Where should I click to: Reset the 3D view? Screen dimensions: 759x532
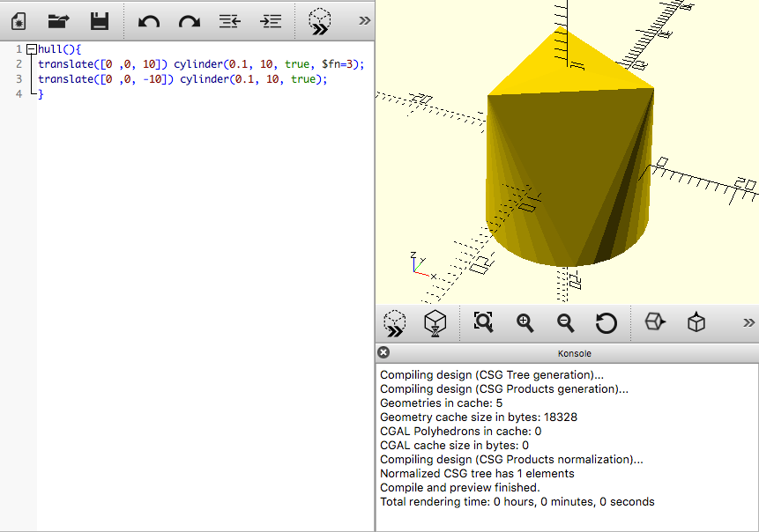pyautogui.click(x=606, y=323)
